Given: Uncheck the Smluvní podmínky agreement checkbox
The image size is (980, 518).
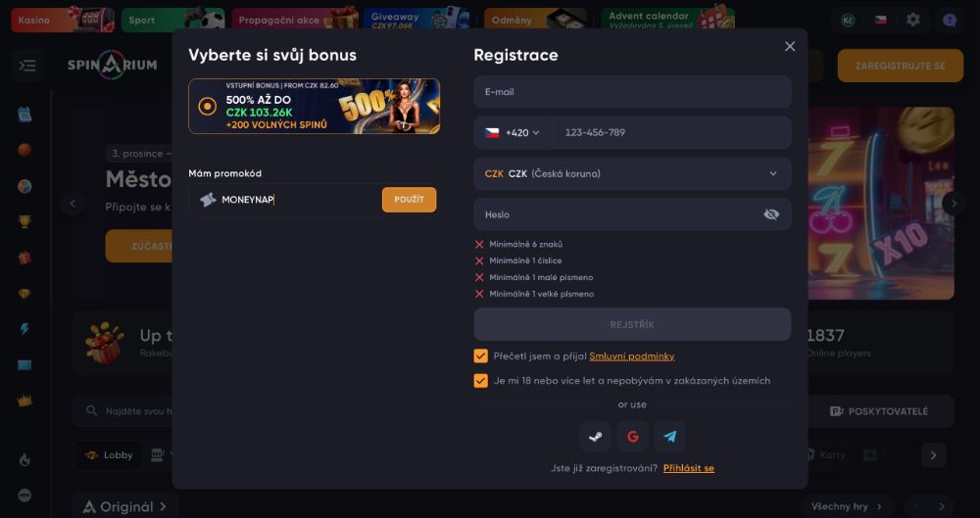Looking at the screenshot, I should click(x=480, y=356).
